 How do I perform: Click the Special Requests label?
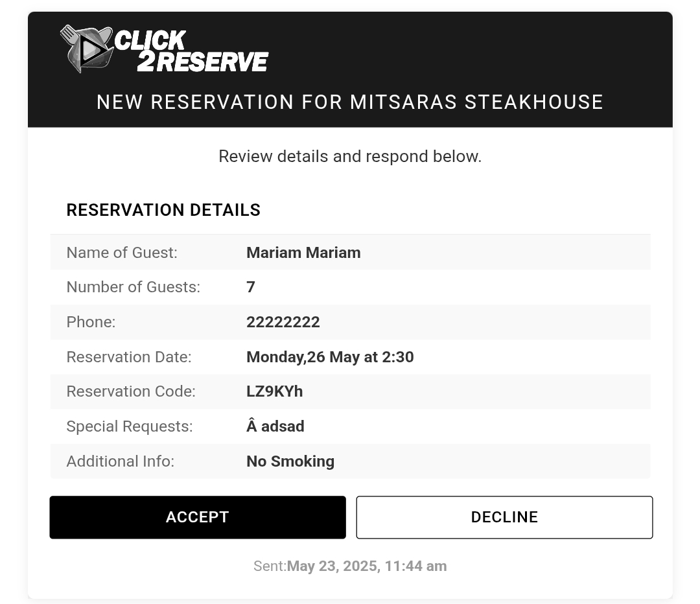130,426
